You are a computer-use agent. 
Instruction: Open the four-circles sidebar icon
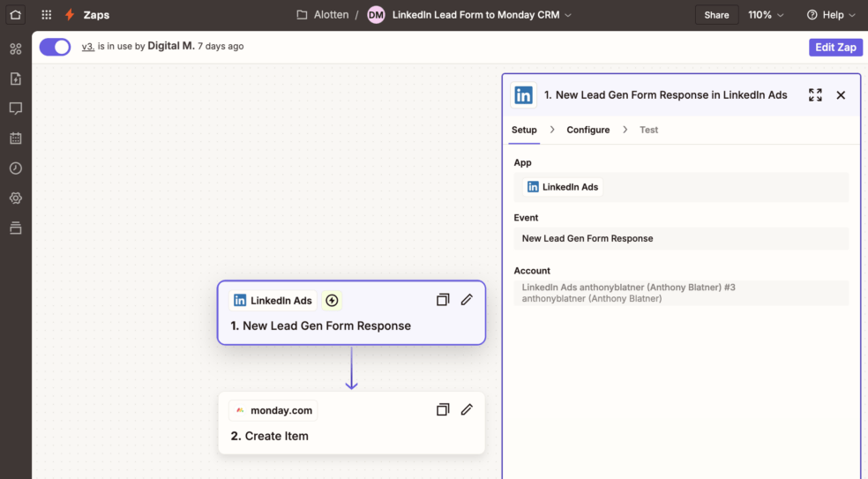point(16,49)
